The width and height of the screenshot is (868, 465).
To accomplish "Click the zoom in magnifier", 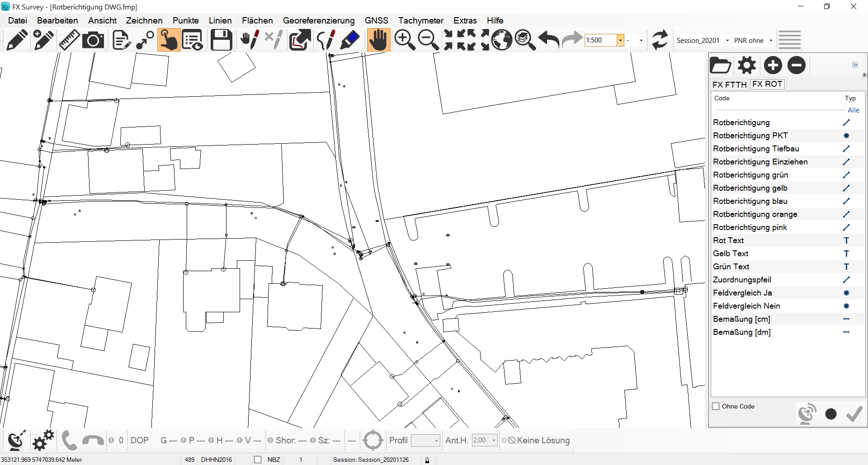I will click(x=404, y=40).
